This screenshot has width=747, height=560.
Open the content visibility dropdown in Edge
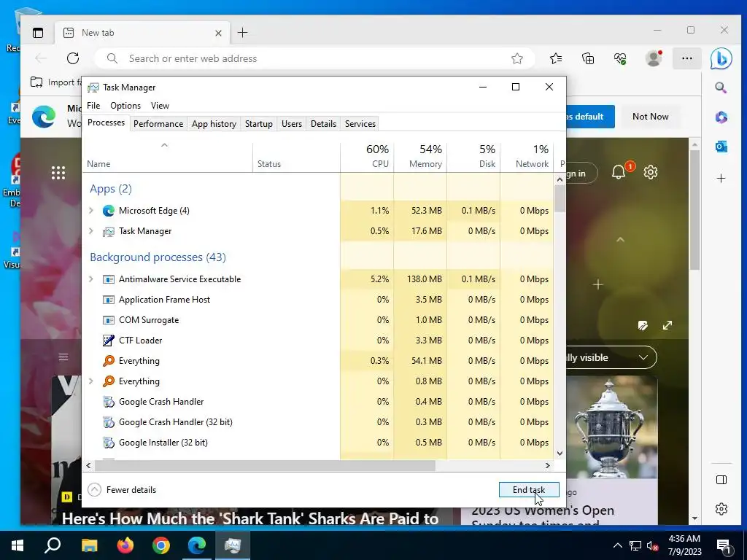point(612,357)
